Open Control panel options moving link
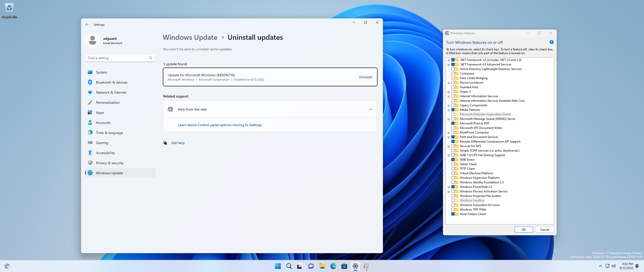Screen dimensions: 644x272 [220, 125]
